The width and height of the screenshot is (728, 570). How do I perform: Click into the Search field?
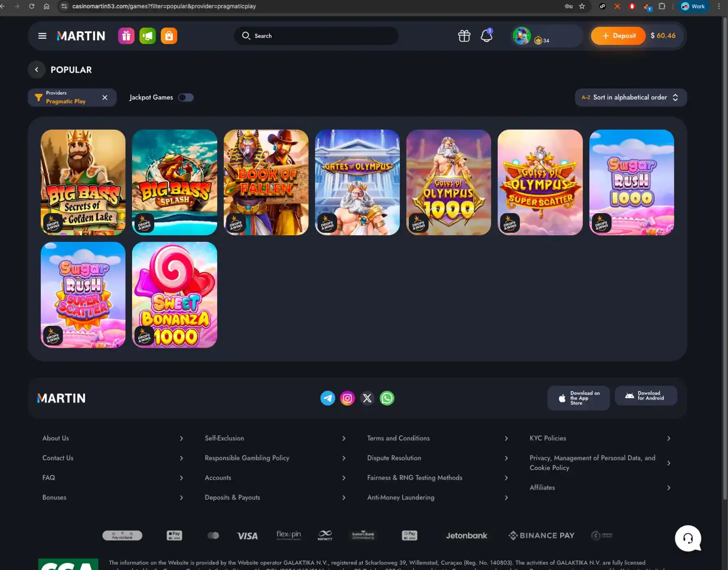click(x=316, y=36)
